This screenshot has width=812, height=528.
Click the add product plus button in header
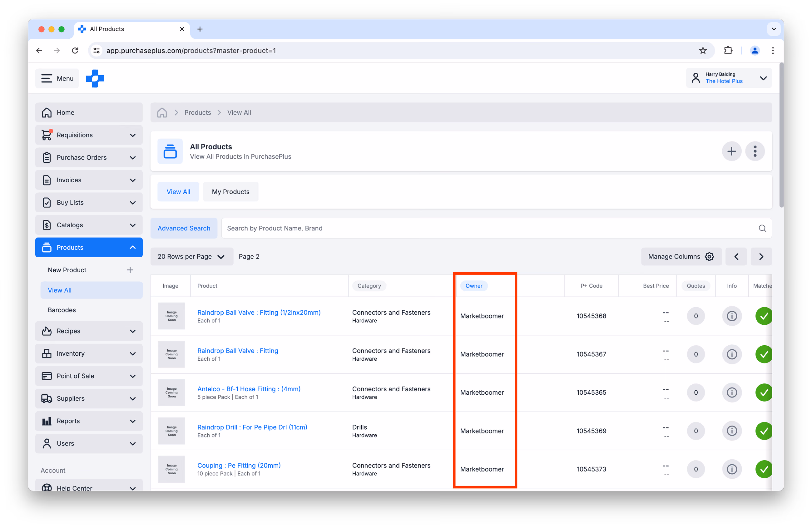[731, 151]
